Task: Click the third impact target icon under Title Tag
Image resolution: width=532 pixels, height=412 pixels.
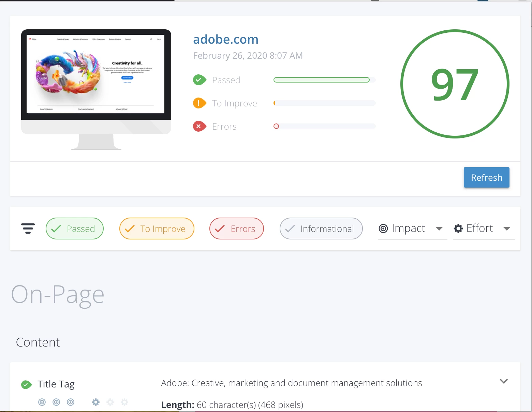Action: coord(71,402)
